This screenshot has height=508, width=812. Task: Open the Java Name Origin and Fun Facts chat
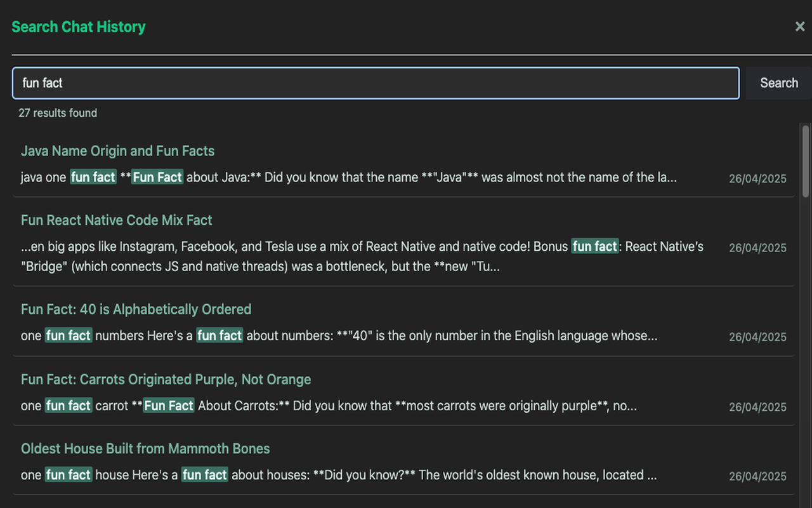point(117,151)
